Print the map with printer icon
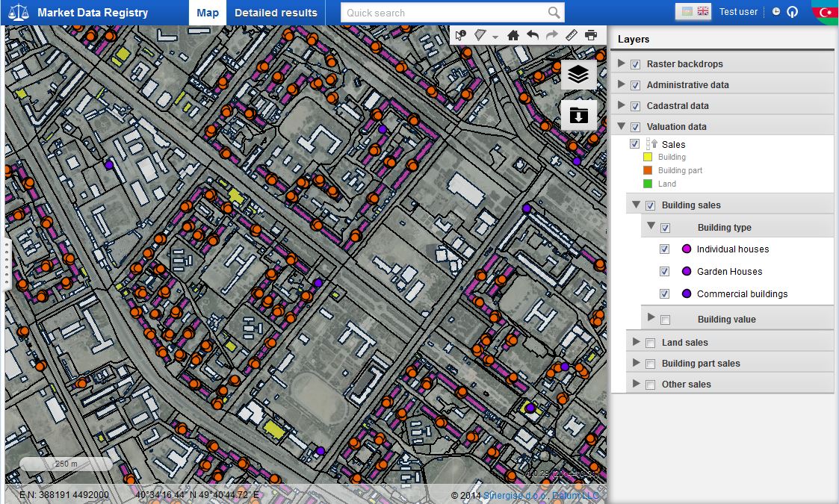Image resolution: width=839 pixels, height=504 pixels. coord(591,35)
